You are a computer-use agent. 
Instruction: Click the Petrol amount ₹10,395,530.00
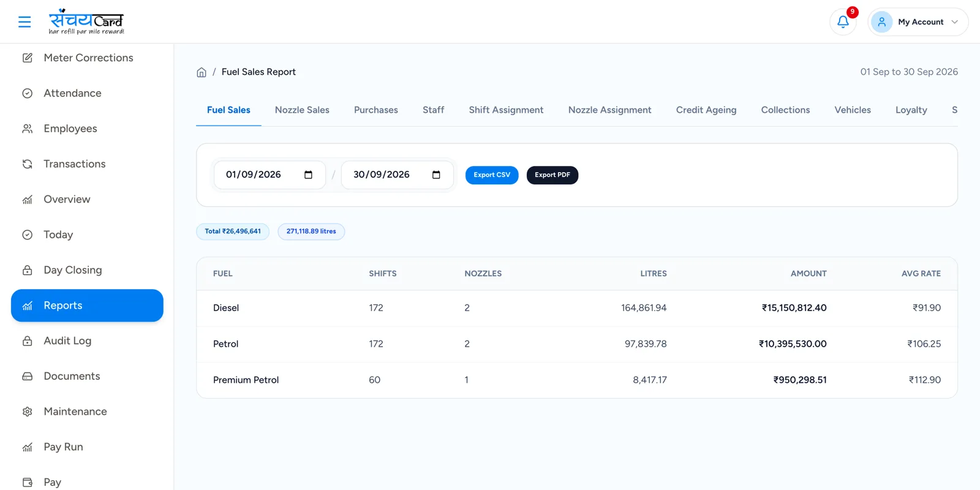pyautogui.click(x=793, y=344)
